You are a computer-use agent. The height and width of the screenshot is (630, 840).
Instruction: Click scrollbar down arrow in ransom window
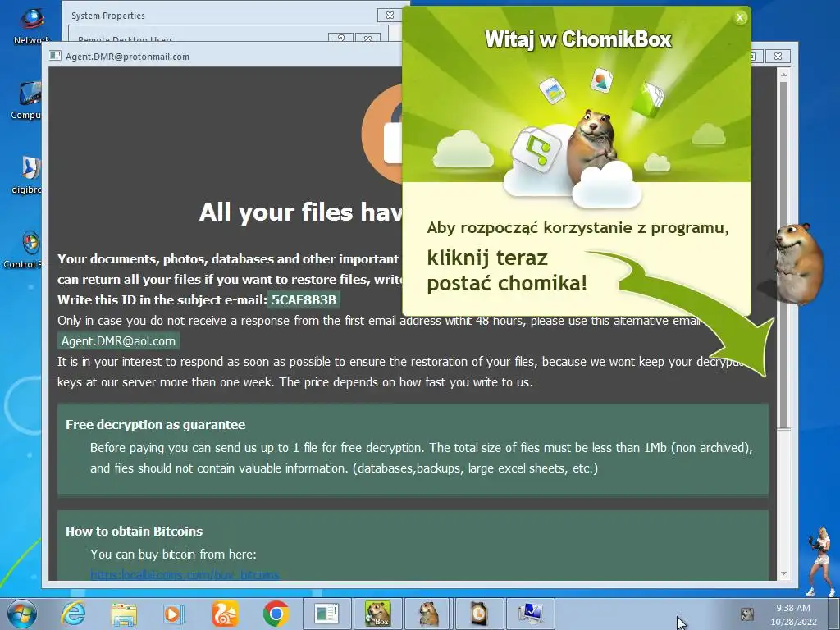pyautogui.click(x=783, y=573)
